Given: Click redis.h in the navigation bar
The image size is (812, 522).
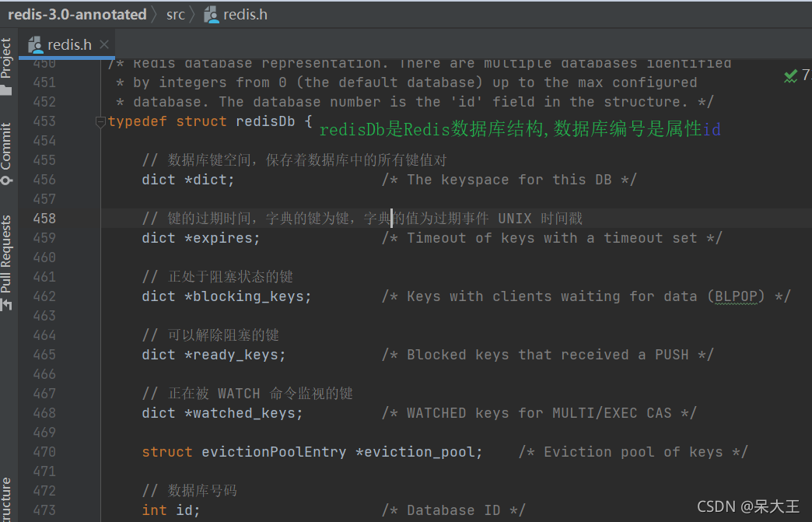Looking at the screenshot, I should [245, 15].
